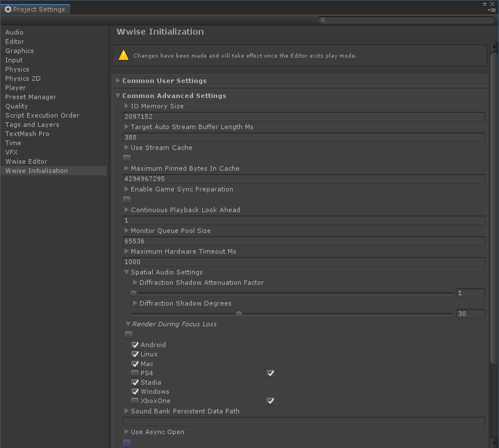Enable the XboxOne platform checkbox
Screen dimensions: 499x448
pos(135,401)
